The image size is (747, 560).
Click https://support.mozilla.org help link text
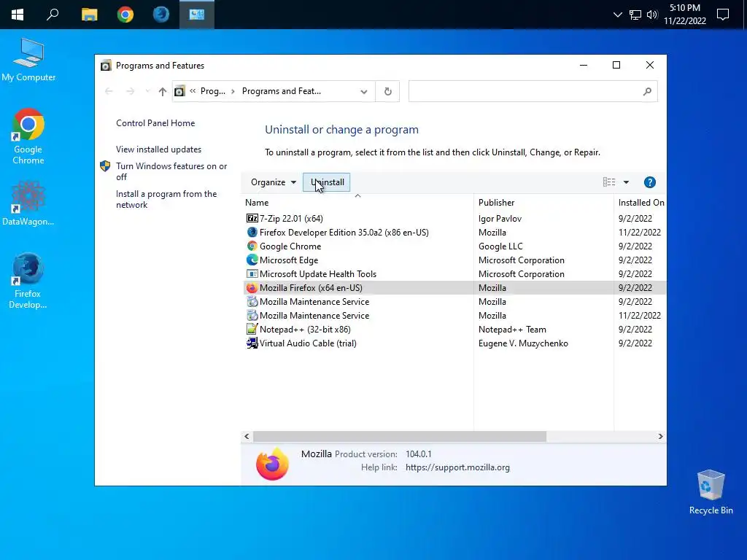click(x=457, y=467)
